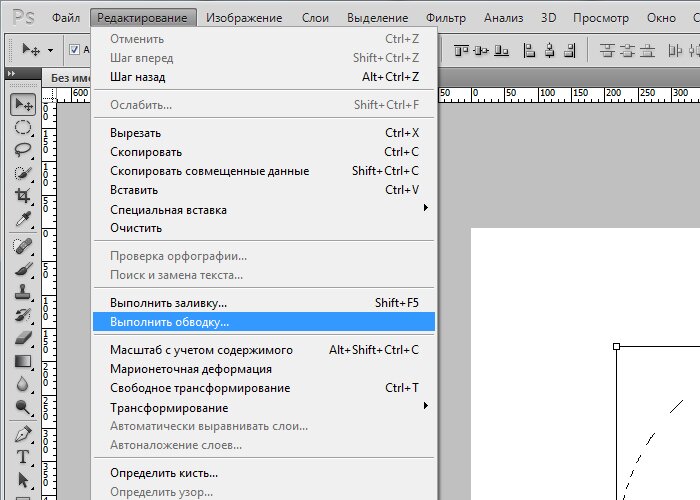Select the Lasso tool

(23, 150)
